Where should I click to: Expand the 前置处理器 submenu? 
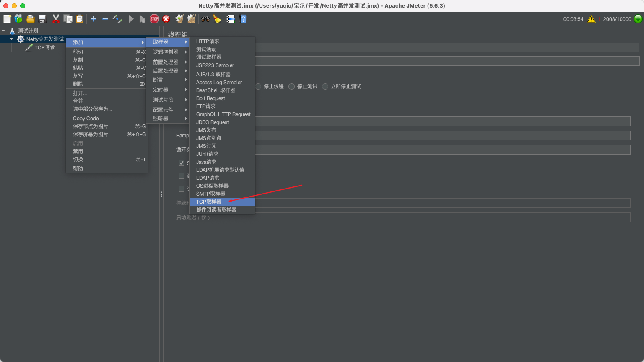click(168, 62)
